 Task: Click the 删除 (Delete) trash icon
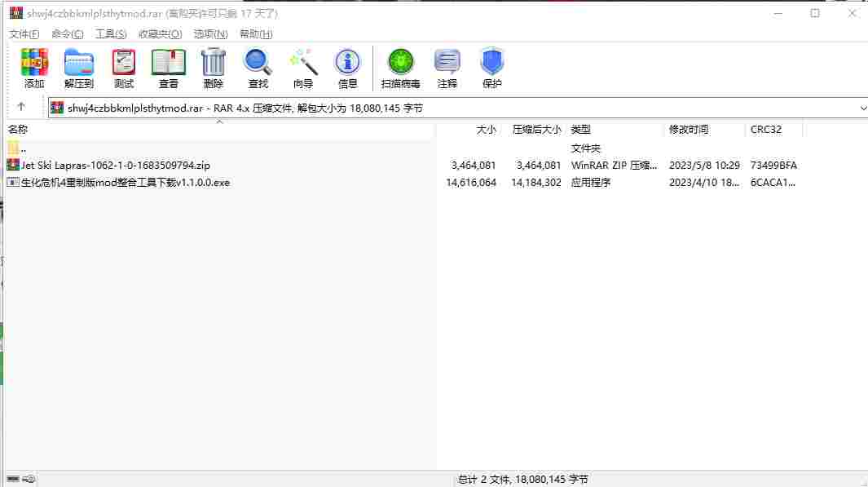click(213, 68)
